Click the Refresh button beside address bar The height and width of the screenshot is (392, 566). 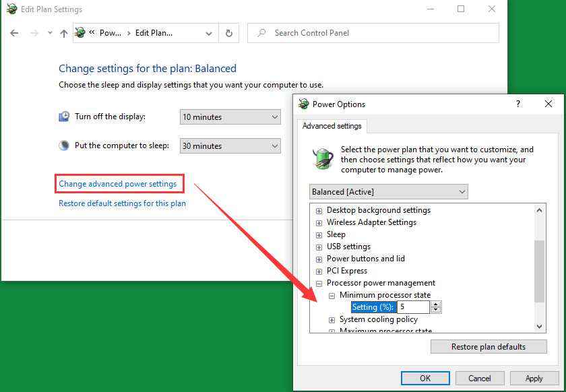pyautogui.click(x=229, y=33)
